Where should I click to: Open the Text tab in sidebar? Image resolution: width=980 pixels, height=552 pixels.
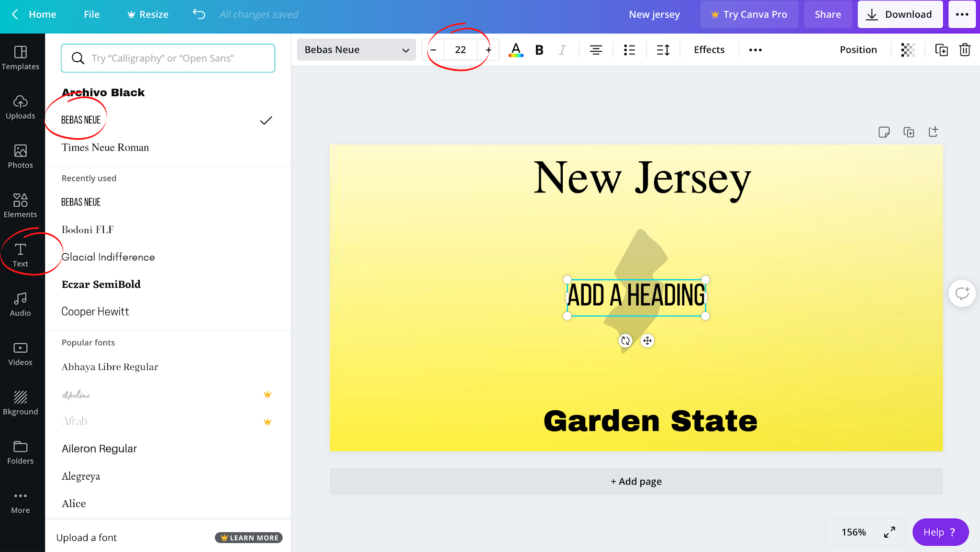[20, 255]
